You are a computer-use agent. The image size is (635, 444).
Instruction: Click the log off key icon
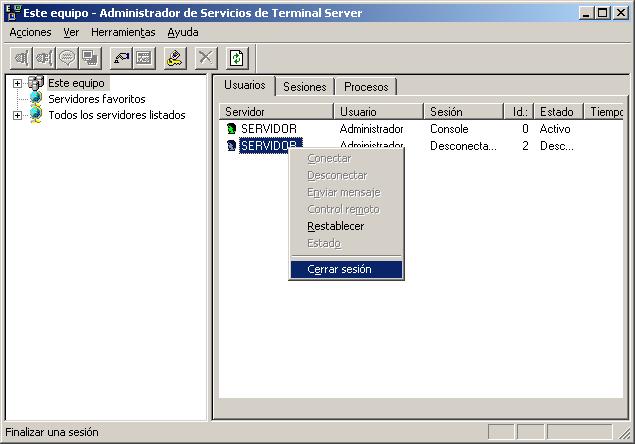[x=175, y=58]
